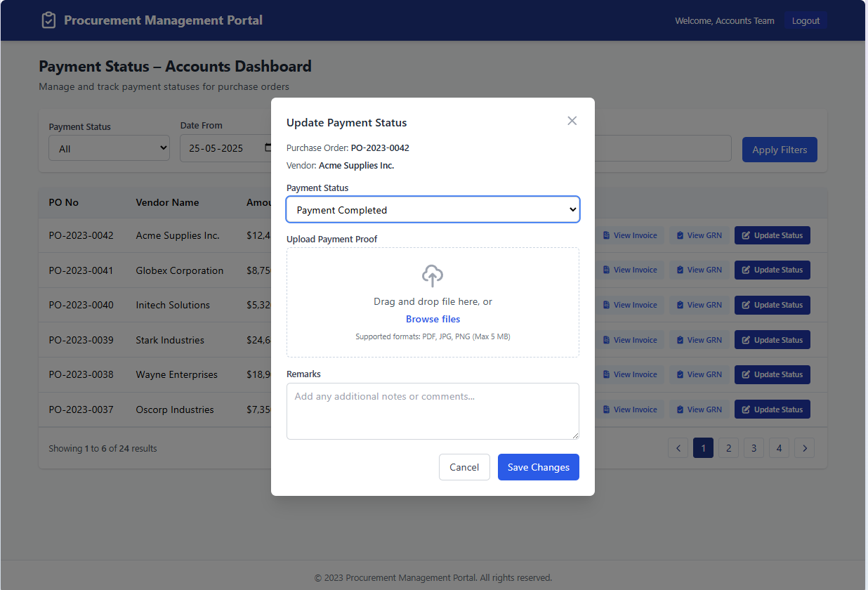Click Procurement Management Portal title

tap(163, 20)
